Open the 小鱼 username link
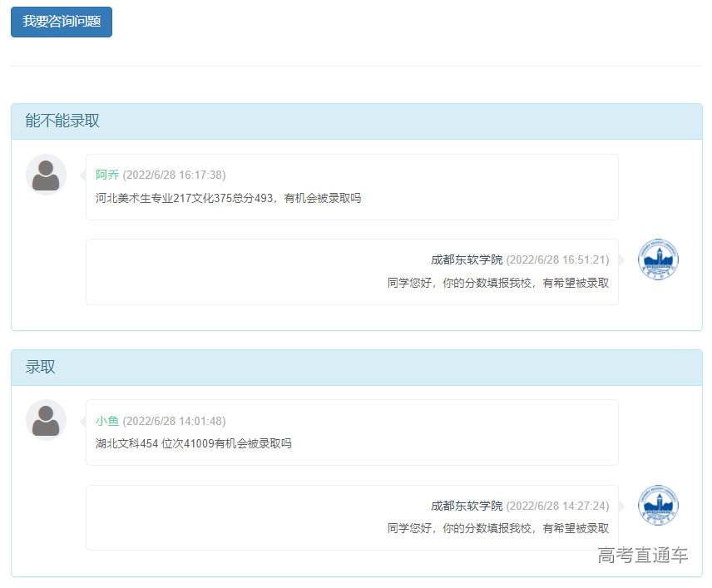This screenshot has height=588, width=712. 107,421
